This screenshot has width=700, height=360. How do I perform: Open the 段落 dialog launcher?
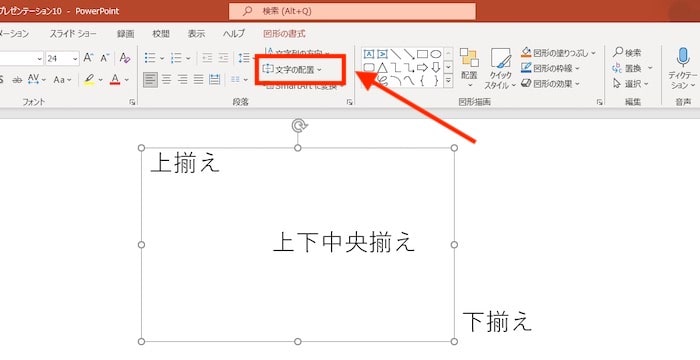(350, 102)
